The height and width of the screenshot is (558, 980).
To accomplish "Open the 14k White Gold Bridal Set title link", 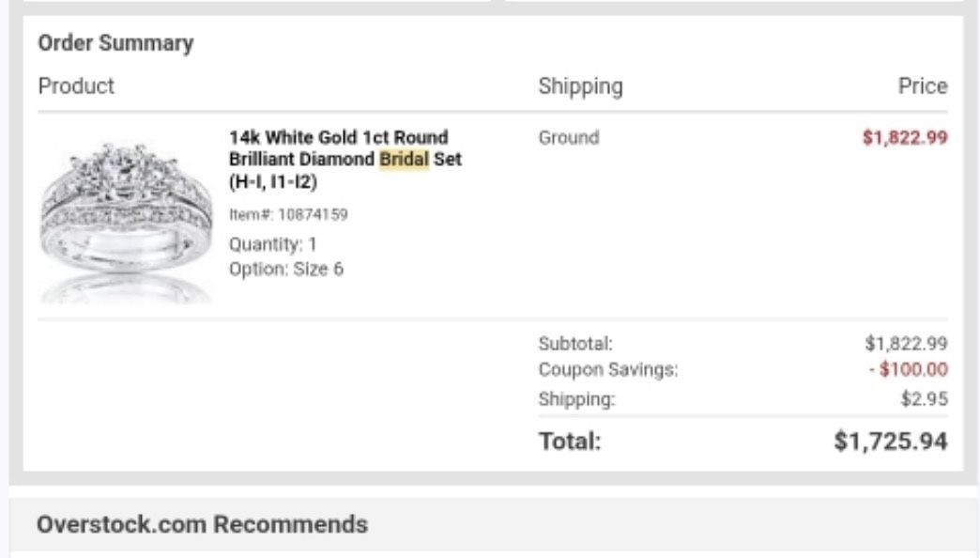I will [x=345, y=159].
